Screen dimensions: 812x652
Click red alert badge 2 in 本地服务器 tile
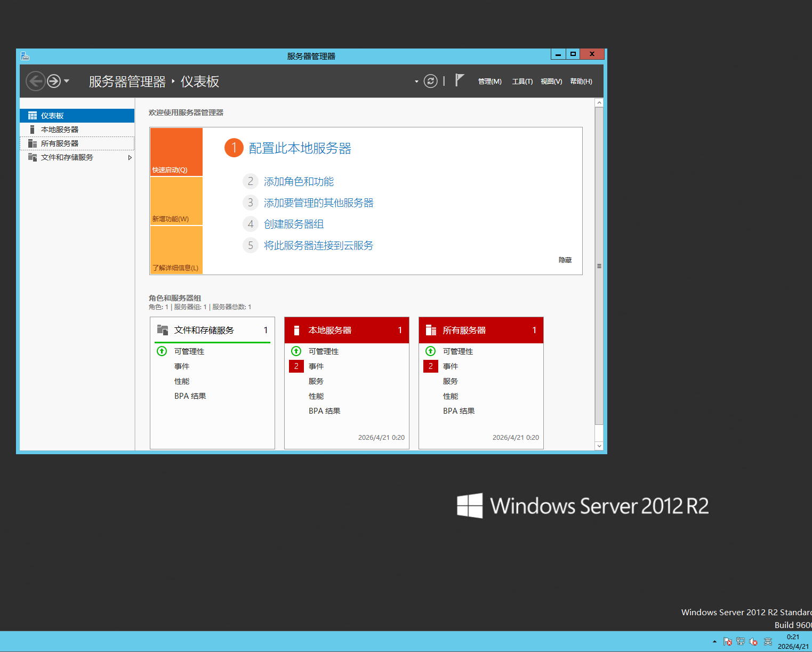(296, 366)
